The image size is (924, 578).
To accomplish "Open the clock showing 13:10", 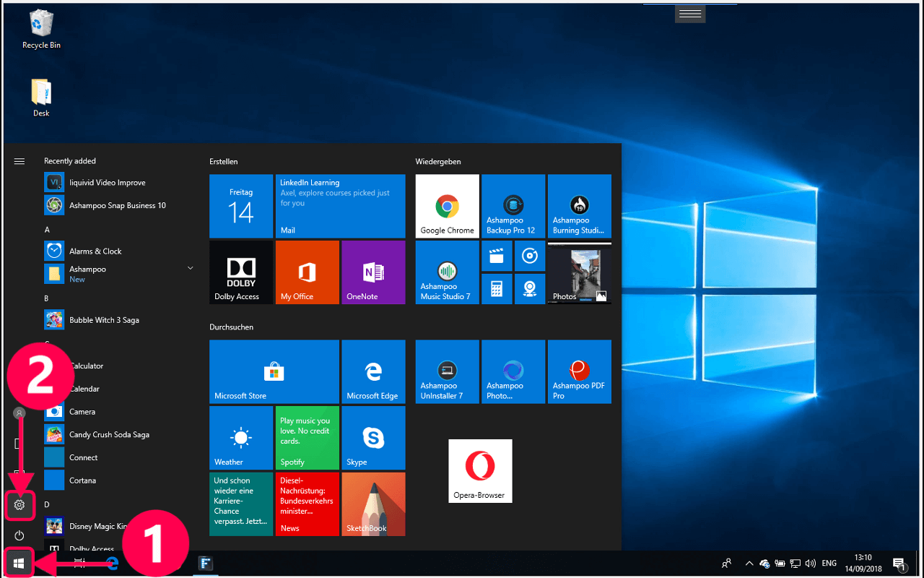I will (x=863, y=564).
